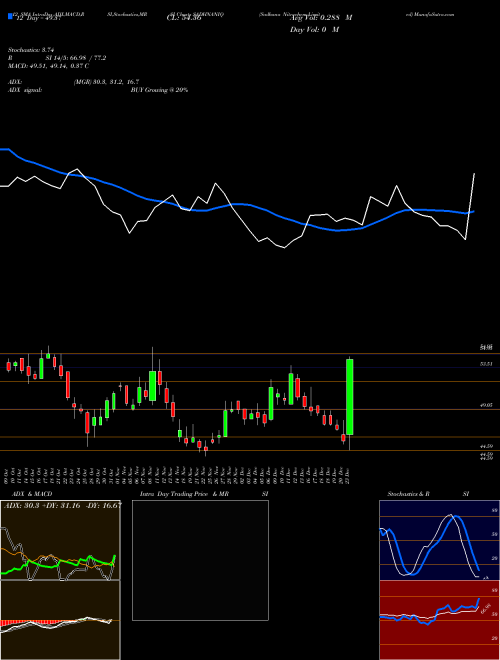Click the last tall green candlestick
The width and height of the screenshot is (500, 660).
click(349, 397)
